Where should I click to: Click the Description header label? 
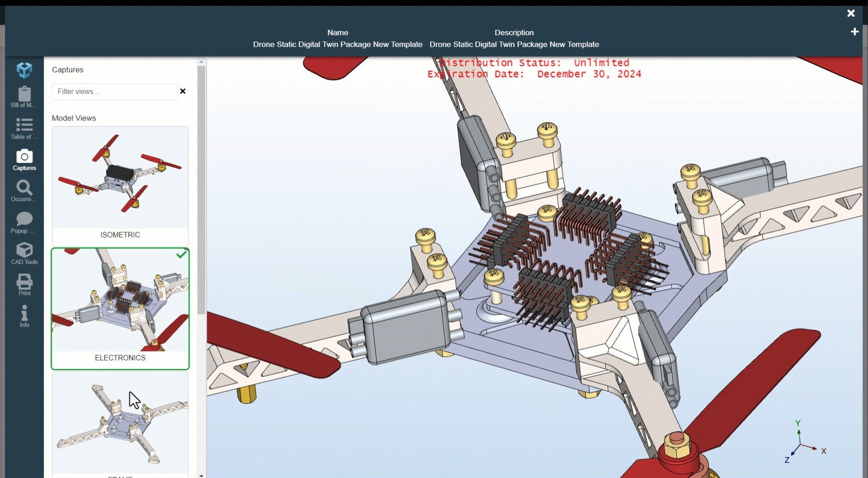click(514, 32)
